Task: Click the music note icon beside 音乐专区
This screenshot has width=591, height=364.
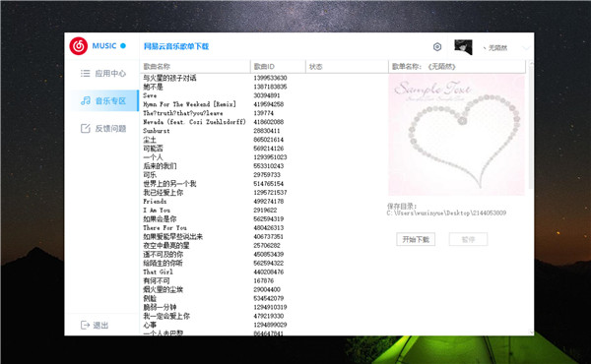Action: pos(86,100)
